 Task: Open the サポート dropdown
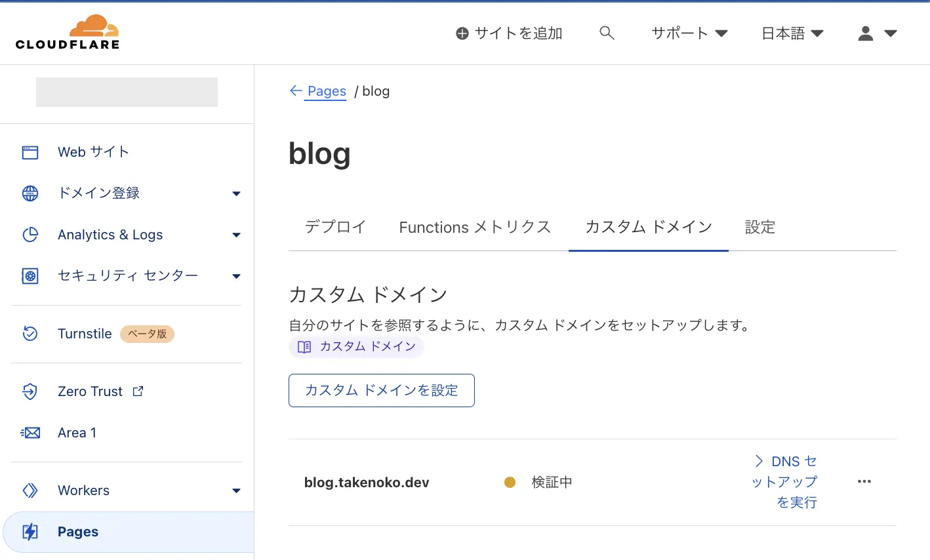point(689,33)
